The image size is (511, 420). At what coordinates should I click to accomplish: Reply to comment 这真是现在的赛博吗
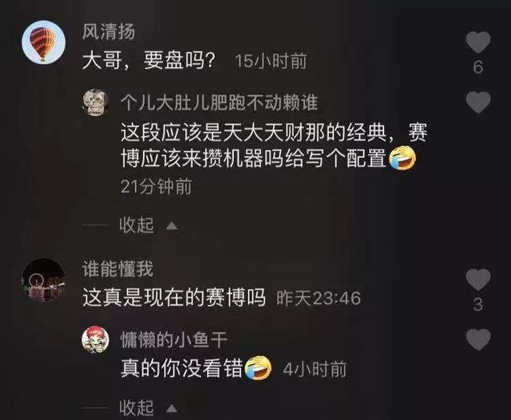(x=174, y=298)
